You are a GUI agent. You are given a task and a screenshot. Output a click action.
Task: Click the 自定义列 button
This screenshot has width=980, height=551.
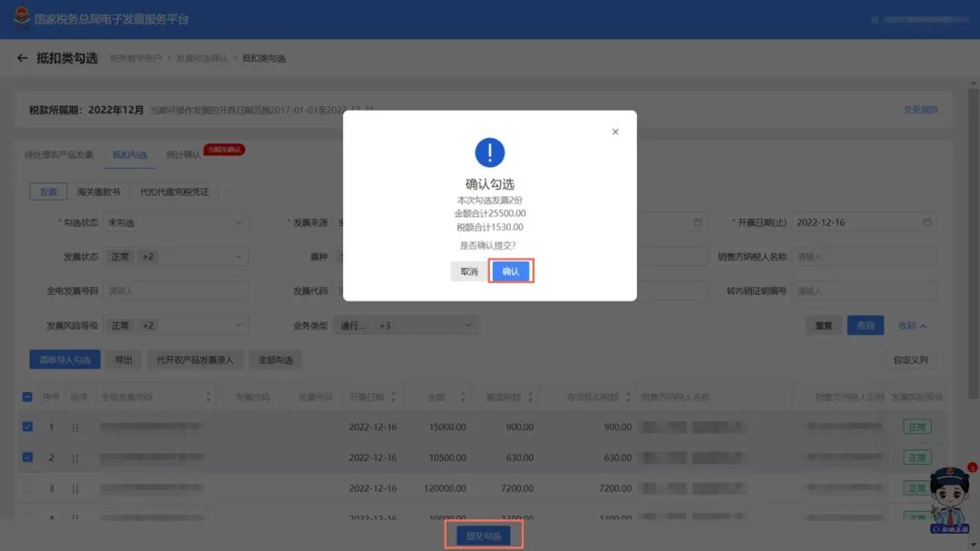point(911,359)
